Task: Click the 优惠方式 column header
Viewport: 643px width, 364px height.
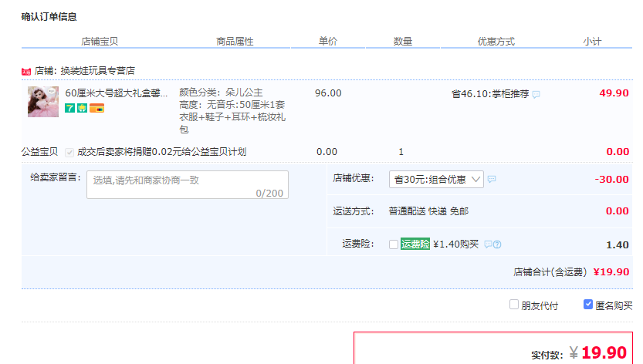Action: (x=496, y=42)
